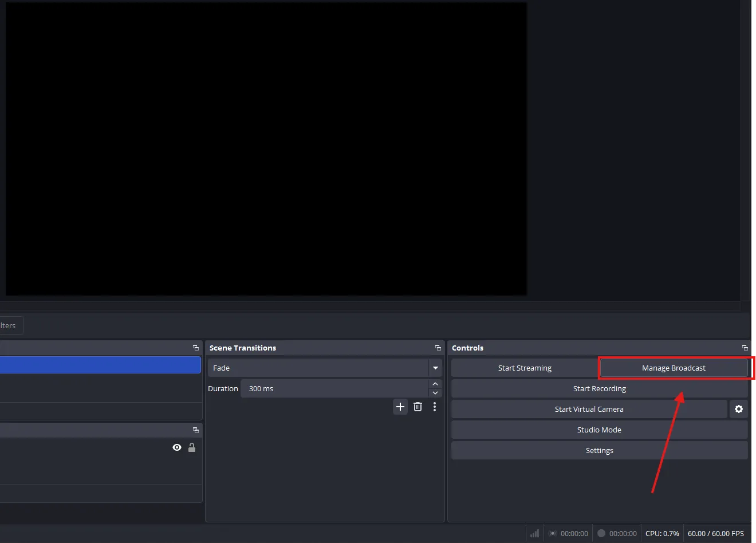View network stats in the status bar
The width and height of the screenshot is (756, 543).
click(x=534, y=533)
